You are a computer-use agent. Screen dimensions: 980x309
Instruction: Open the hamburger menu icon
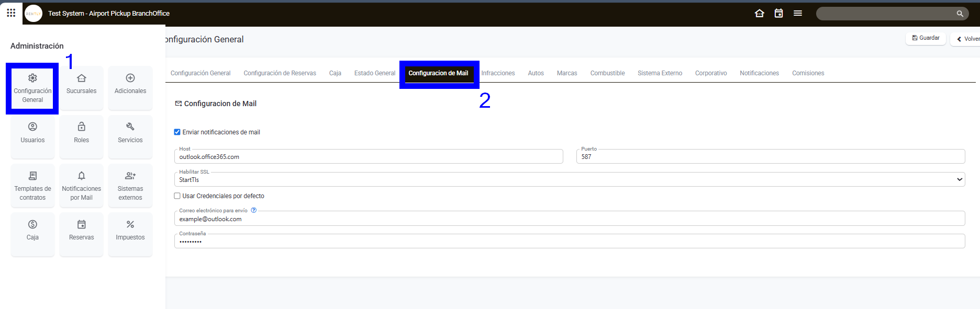pyautogui.click(x=797, y=14)
